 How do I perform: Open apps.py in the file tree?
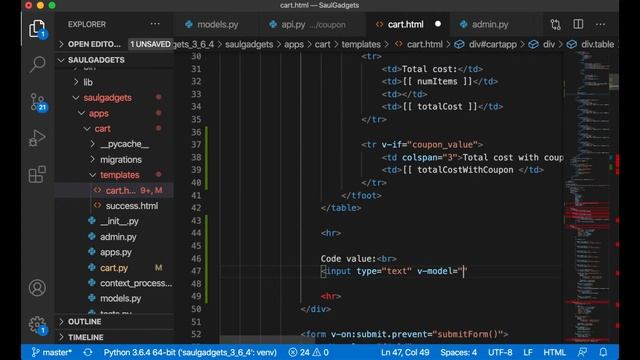pos(116,252)
